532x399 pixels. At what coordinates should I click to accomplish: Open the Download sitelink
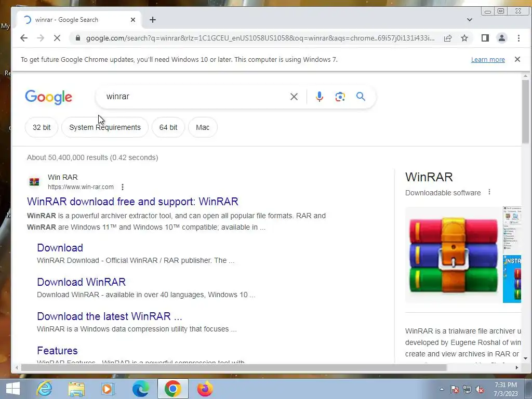pyautogui.click(x=60, y=248)
